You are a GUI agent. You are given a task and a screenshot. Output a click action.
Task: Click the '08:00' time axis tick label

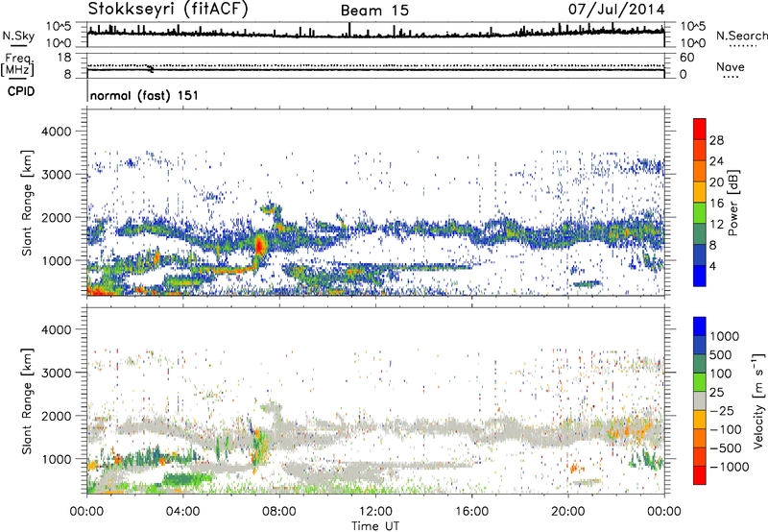click(278, 511)
